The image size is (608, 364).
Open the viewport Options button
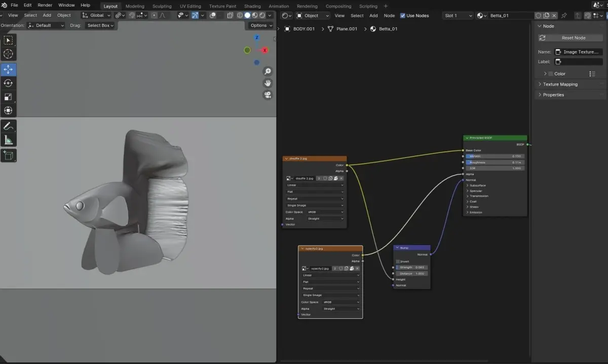(x=260, y=25)
